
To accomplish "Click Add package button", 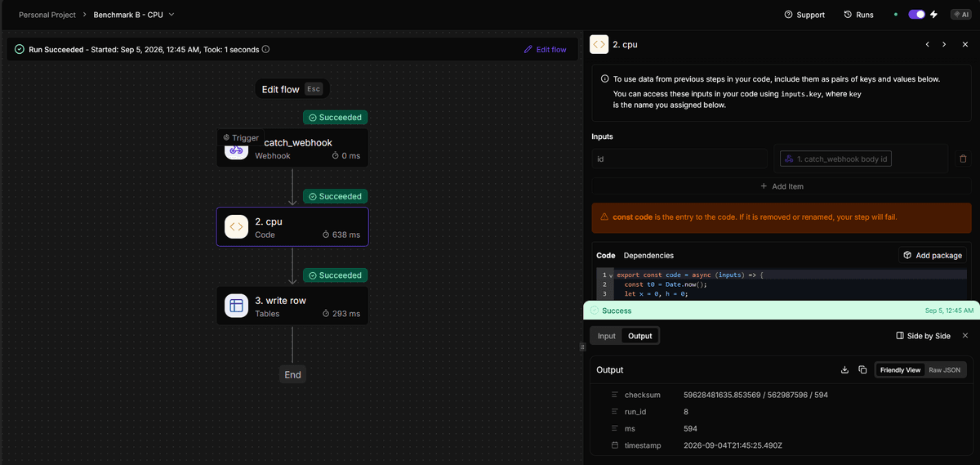I will [933, 255].
